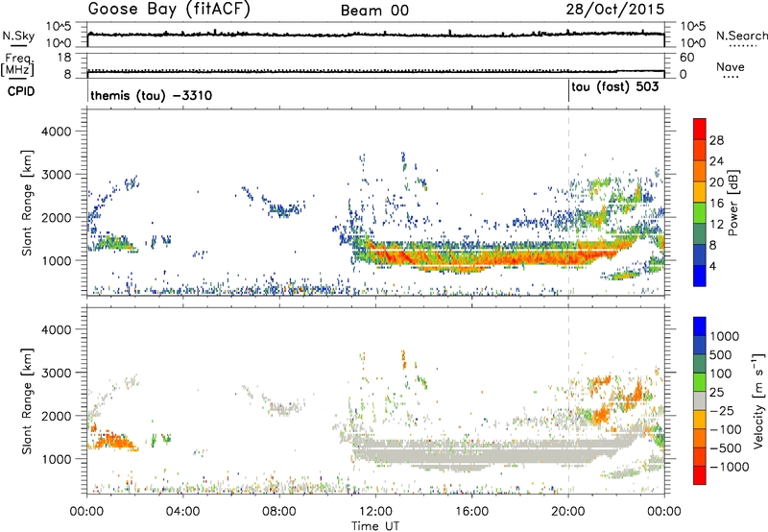Click the "Goose Bay (fitACF)" plot title
768x532 pixels.
(x=169, y=10)
